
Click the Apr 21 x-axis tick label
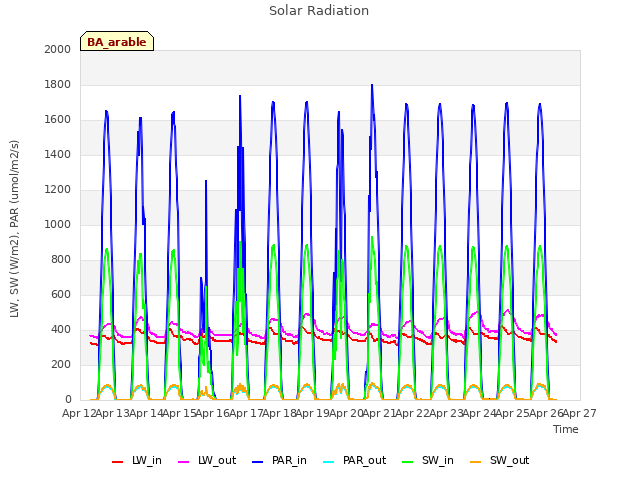click(x=379, y=413)
